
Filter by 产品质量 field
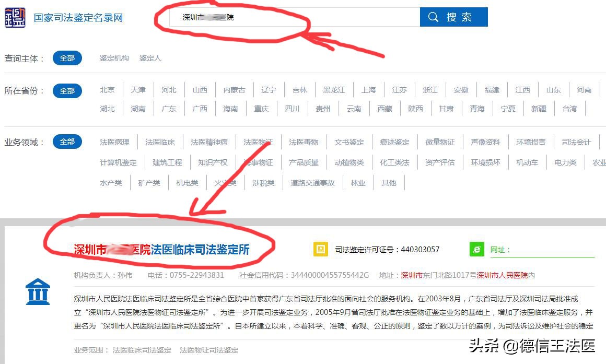coord(304,163)
